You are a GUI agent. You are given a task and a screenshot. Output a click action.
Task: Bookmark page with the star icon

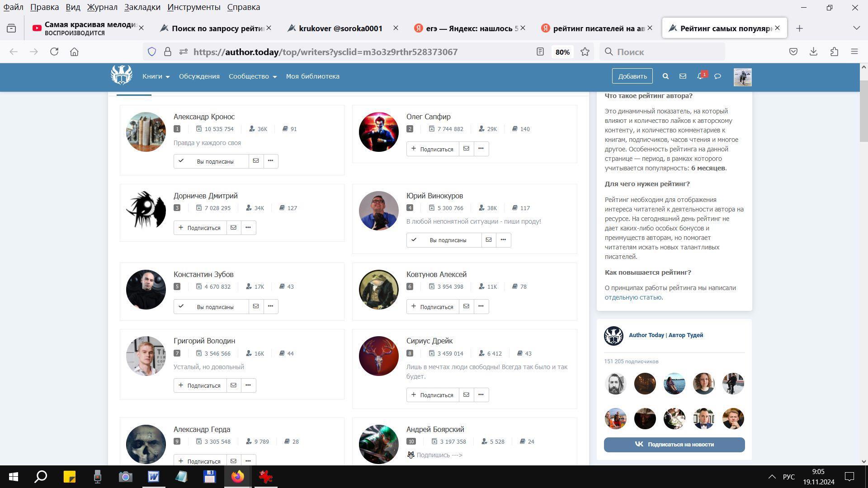coord(585,52)
